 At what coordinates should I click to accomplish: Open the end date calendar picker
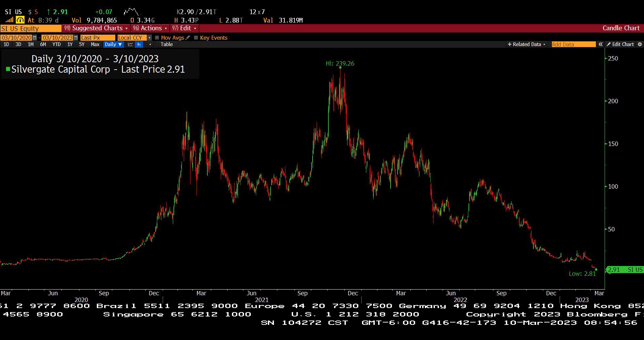(x=76, y=38)
